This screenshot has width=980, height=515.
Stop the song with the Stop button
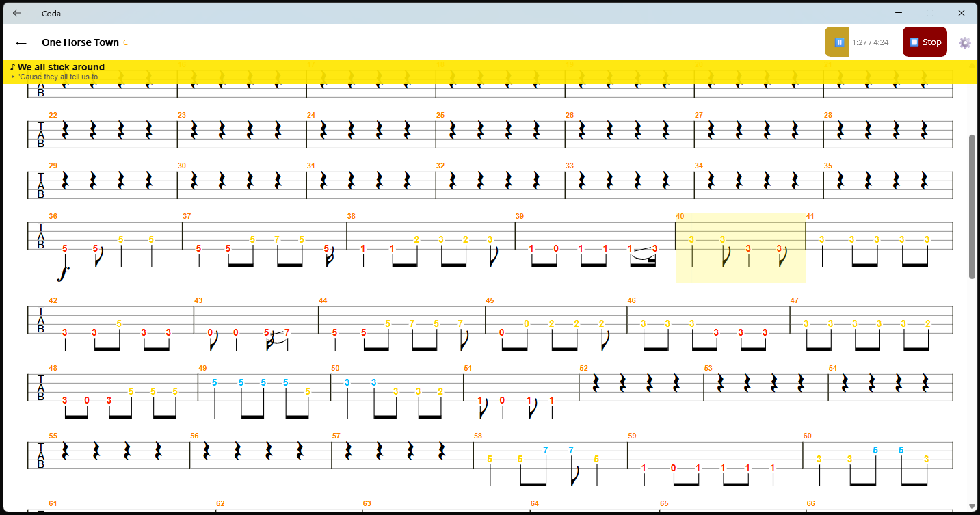925,42
